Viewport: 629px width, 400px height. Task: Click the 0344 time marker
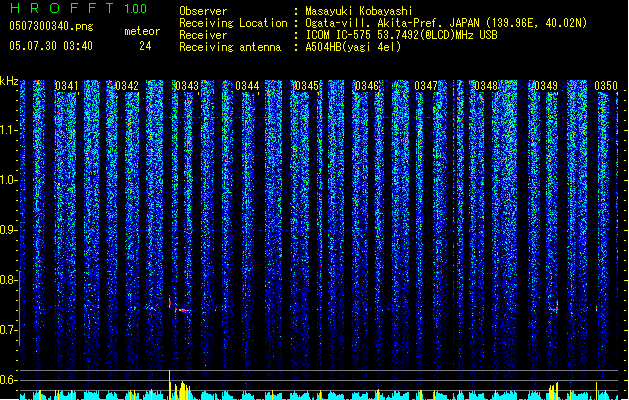(x=247, y=86)
